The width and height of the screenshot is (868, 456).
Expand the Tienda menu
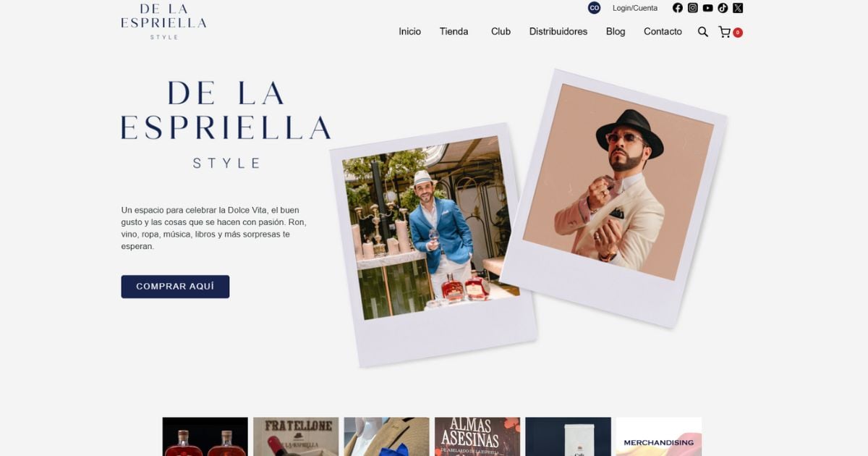[454, 32]
